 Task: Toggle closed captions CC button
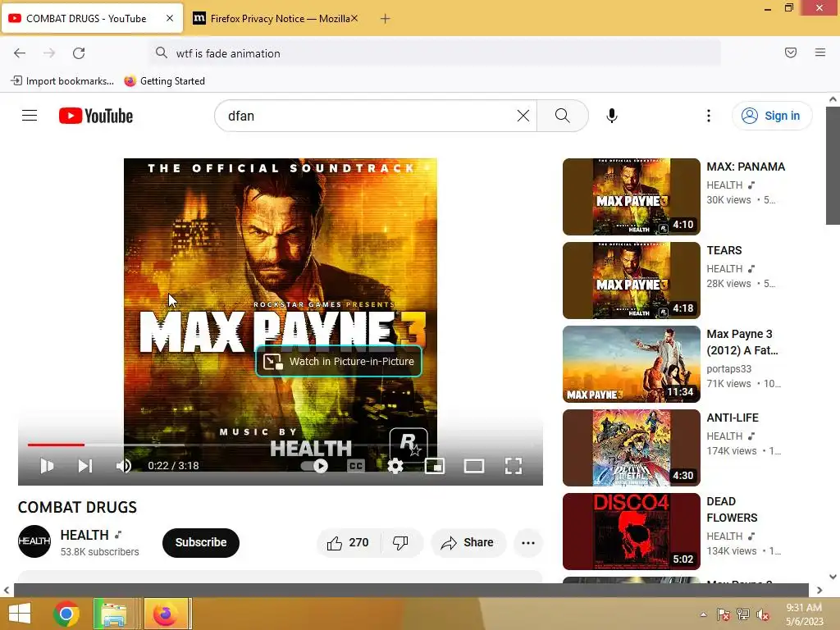click(356, 466)
